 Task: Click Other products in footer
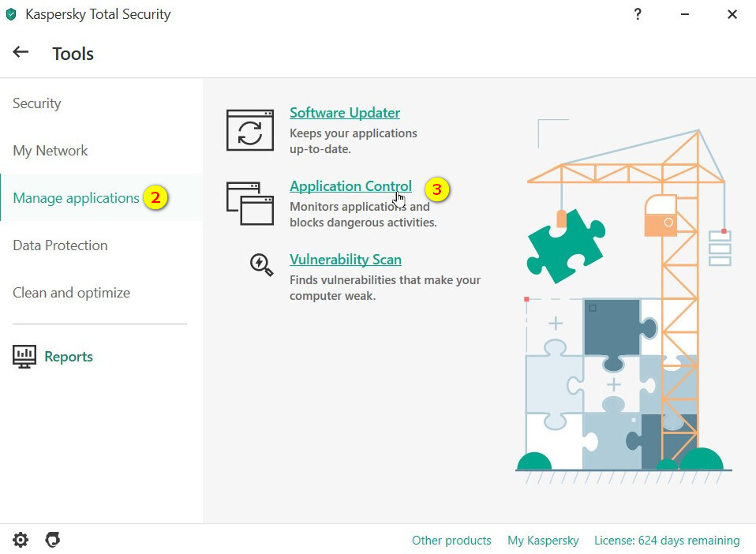(451, 541)
